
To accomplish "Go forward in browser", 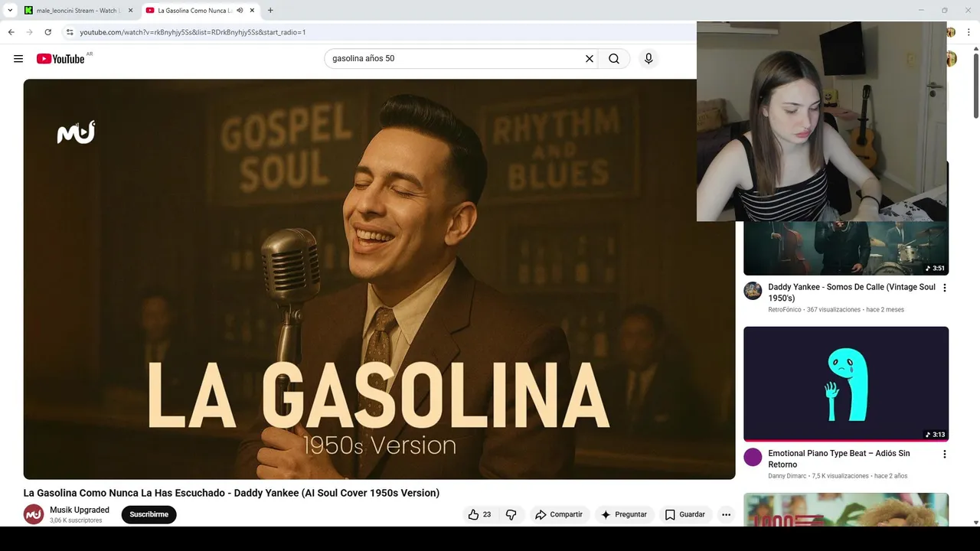I will coord(29,32).
